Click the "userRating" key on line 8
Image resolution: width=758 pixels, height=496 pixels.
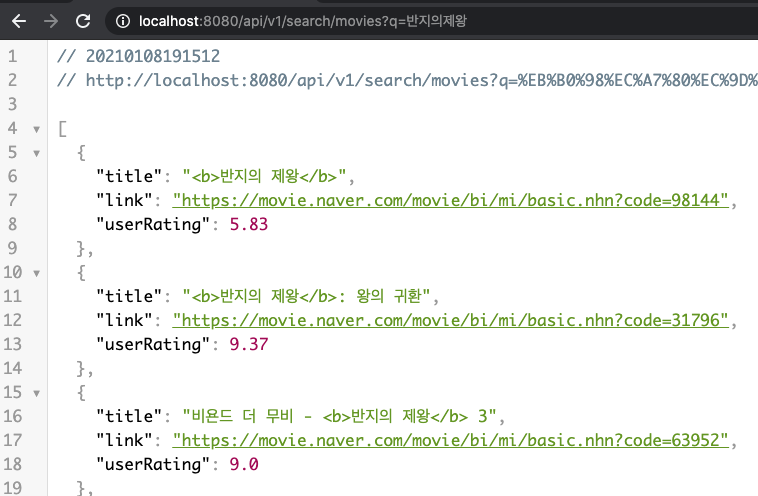pyautogui.click(x=153, y=224)
